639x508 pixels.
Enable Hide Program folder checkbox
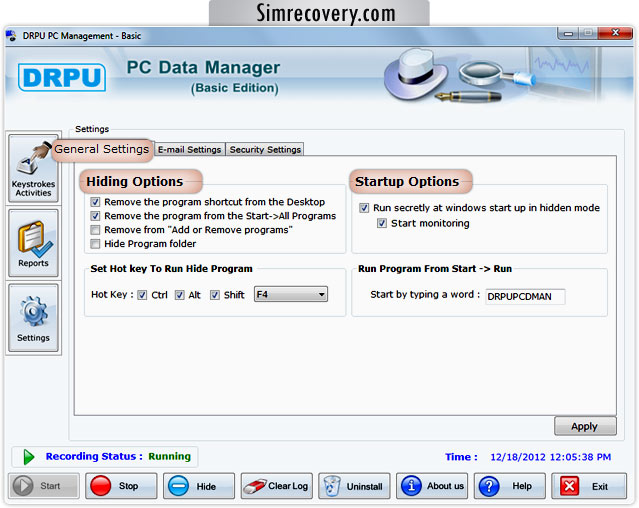(x=95, y=244)
